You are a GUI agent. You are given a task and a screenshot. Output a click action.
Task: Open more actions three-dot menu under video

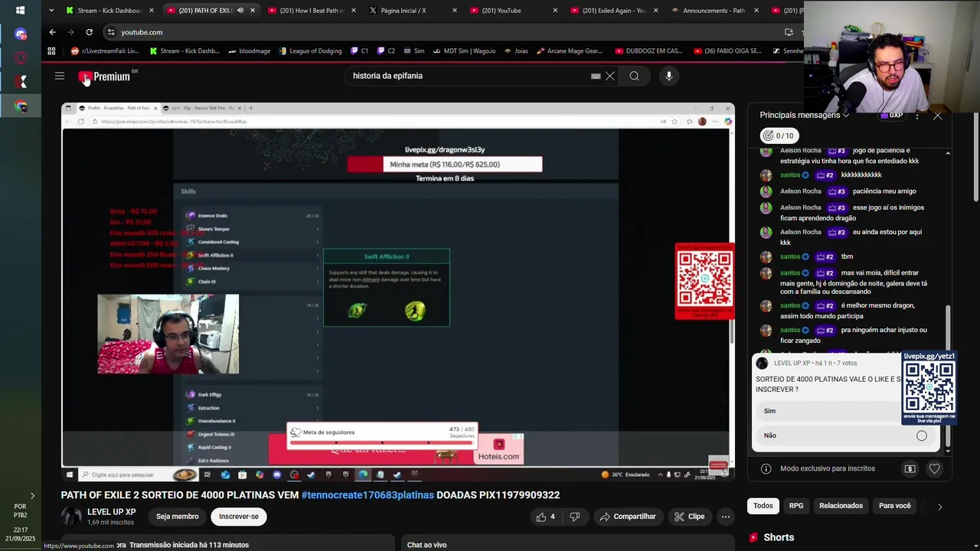tap(725, 517)
